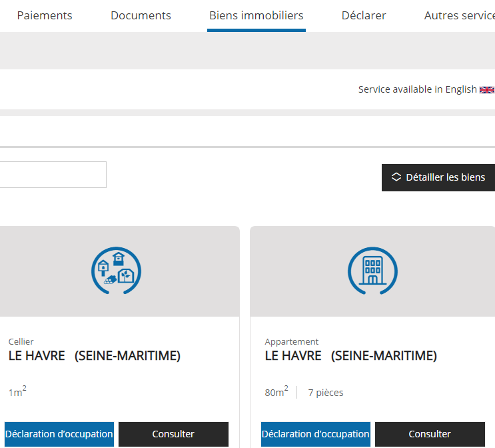Open the Paiements tab
Viewport: 495px width, 448px height.
pyautogui.click(x=45, y=15)
